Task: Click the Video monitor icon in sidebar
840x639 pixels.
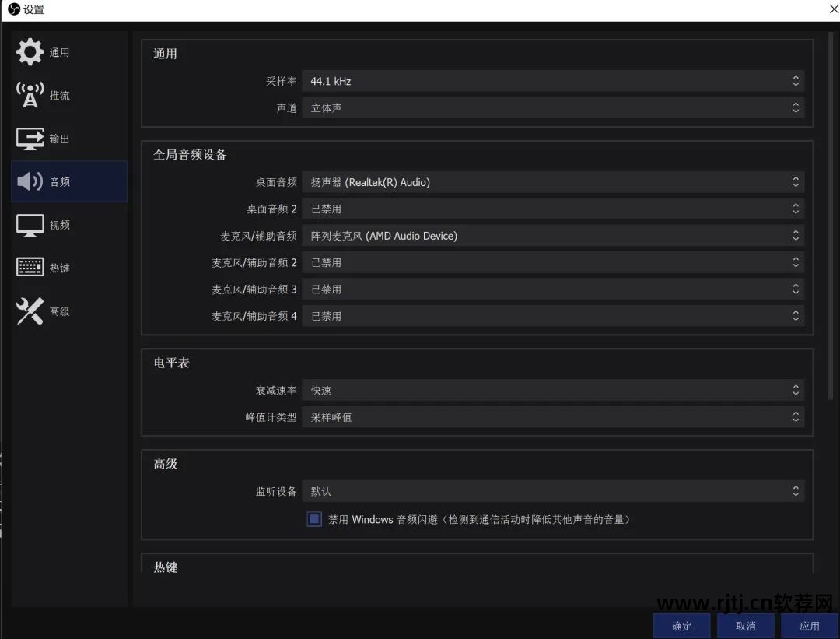Action: coord(30,225)
